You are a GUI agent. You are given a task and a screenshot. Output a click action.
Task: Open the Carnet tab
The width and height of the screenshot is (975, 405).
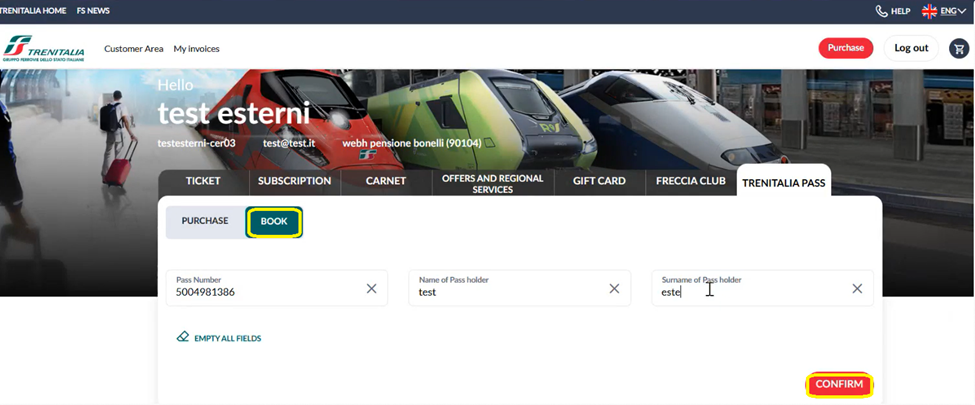386,181
